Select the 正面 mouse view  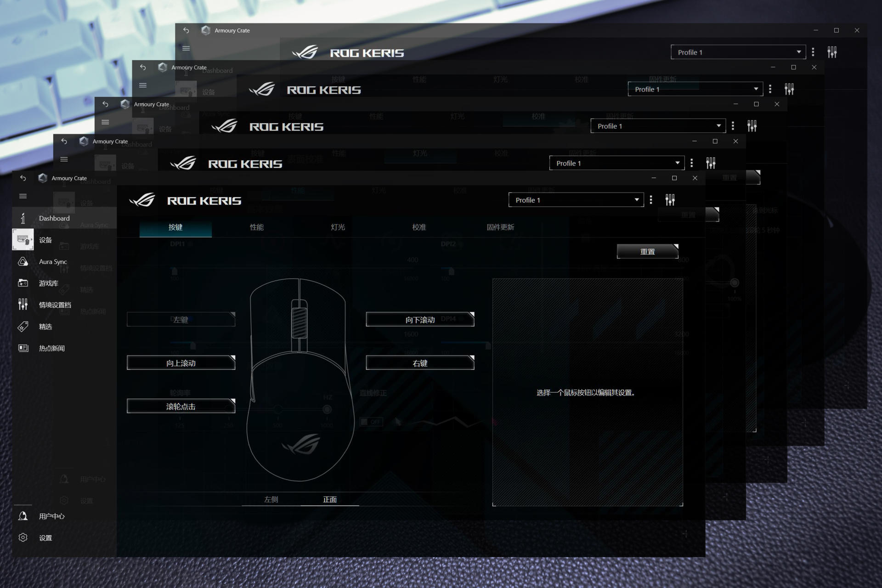point(329,499)
